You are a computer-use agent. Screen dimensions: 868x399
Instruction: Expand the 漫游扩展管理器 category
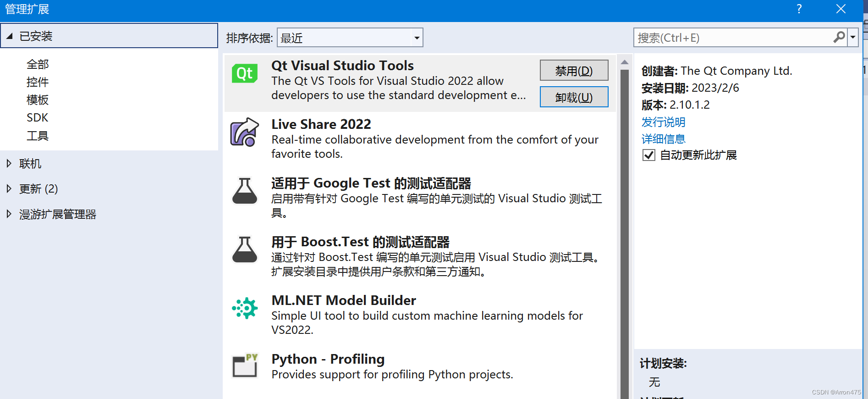(x=9, y=214)
